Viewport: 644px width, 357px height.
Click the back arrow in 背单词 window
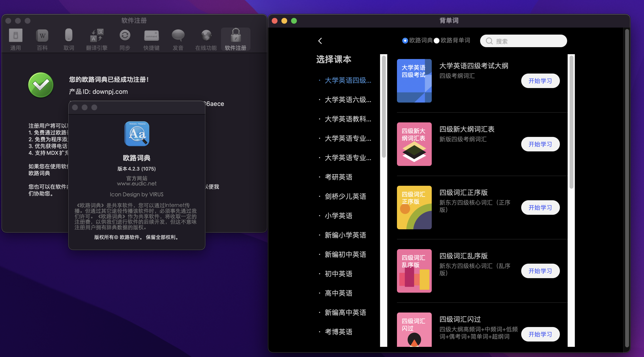(x=320, y=41)
